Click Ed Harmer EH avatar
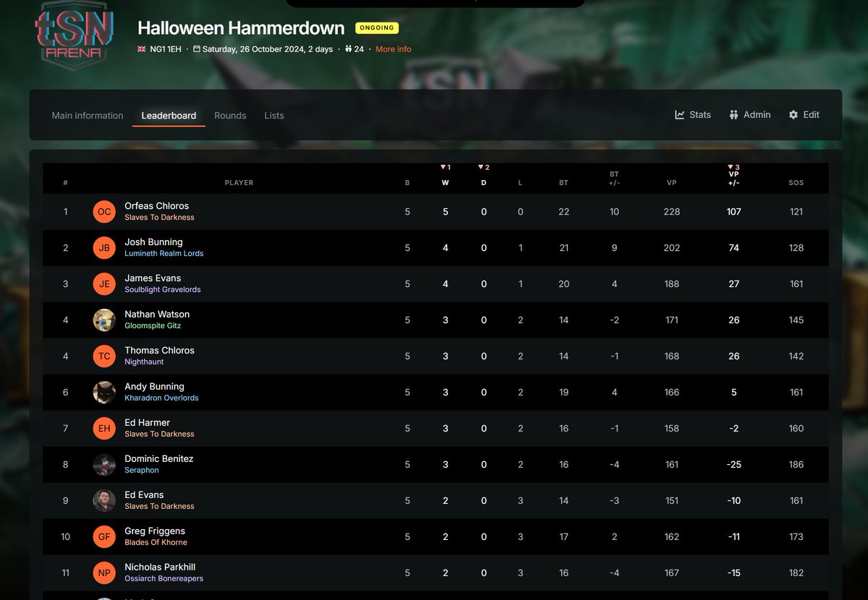Viewport: 868px width, 600px height. coord(104,429)
